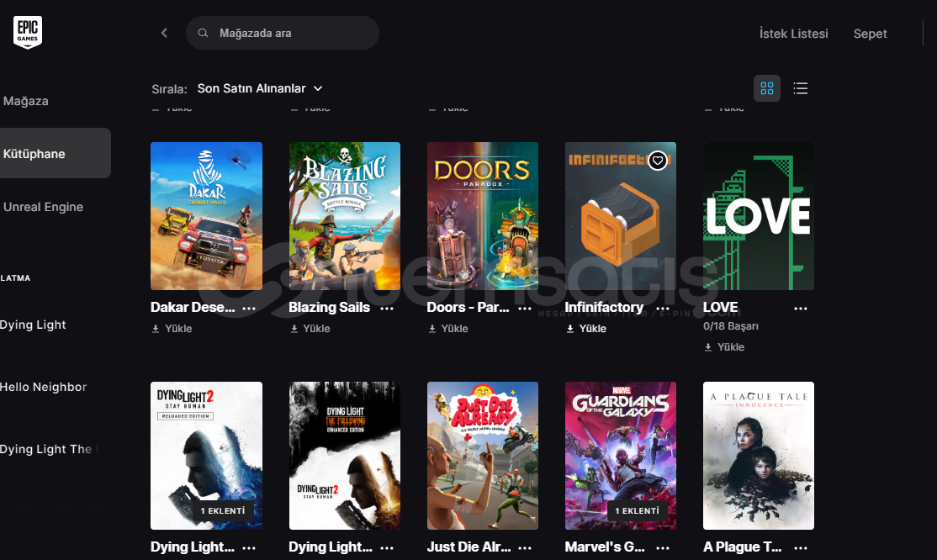Open more options for LOVE
This screenshot has height=560, width=937.
pos(801,309)
